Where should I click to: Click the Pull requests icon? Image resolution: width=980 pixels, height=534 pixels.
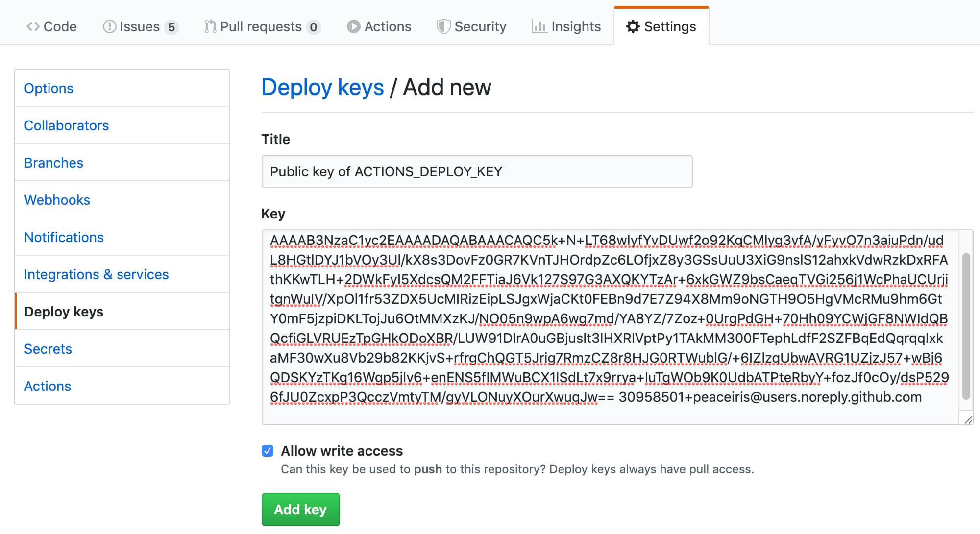pos(209,26)
